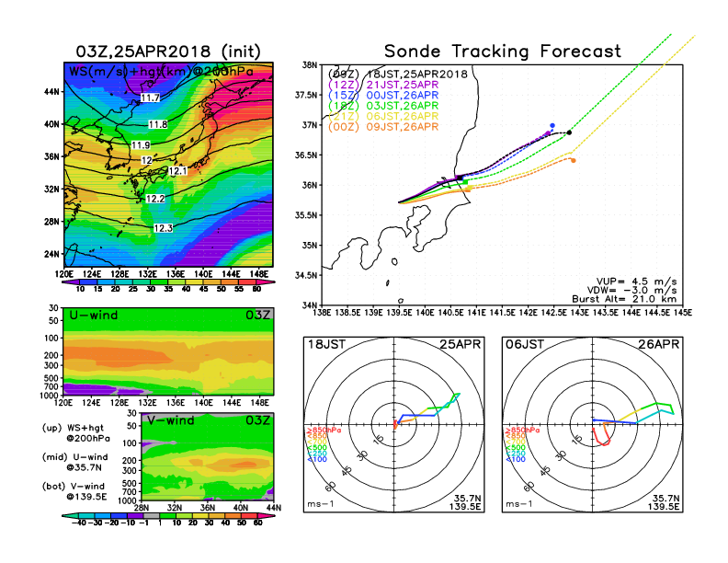Click the '44N' latitude label on 200hPa map
The height and width of the screenshot is (563, 728).
pyautogui.click(x=52, y=91)
